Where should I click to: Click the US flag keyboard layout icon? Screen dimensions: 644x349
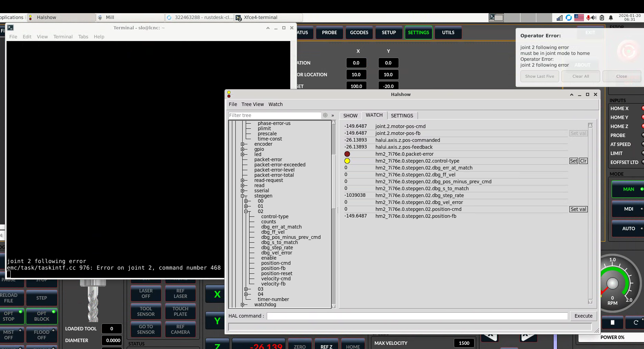(x=579, y=18)
